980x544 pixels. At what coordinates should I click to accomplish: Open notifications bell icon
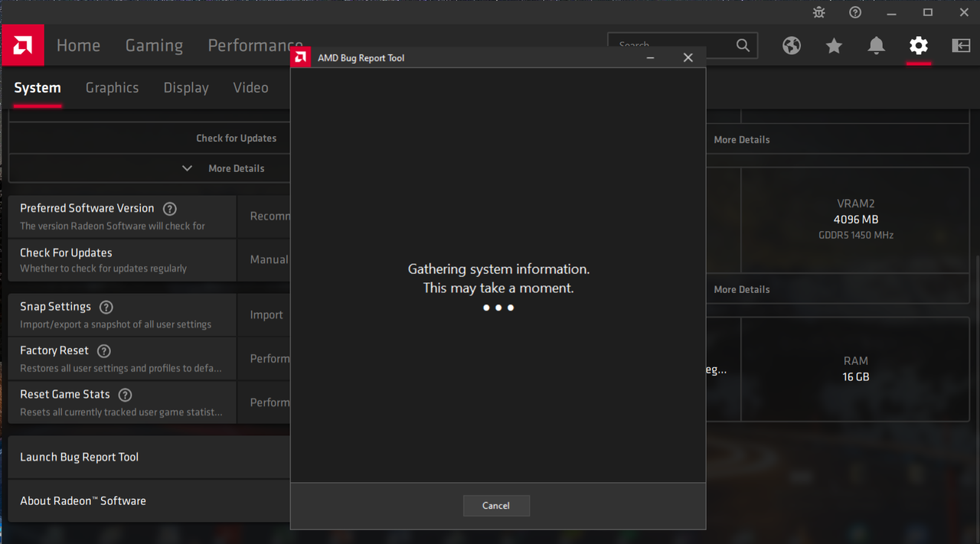click(876, 46)
